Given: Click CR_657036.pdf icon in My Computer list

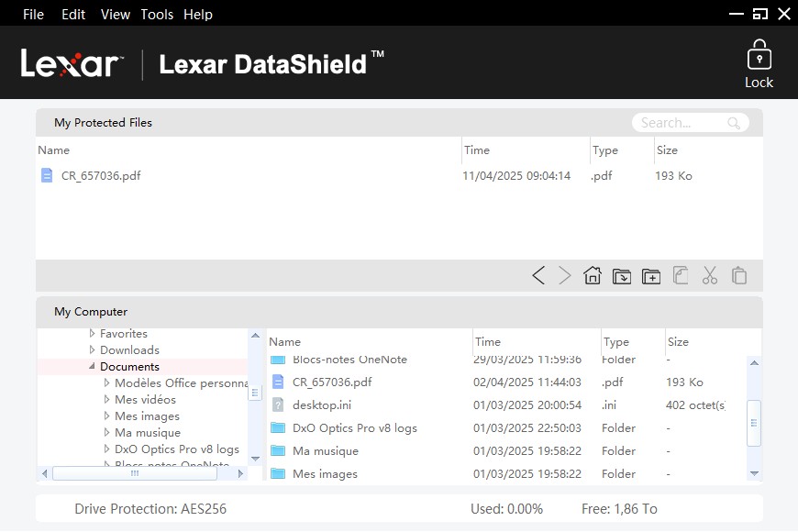Looking at the screenshot, I should click(x=278, y=382).
